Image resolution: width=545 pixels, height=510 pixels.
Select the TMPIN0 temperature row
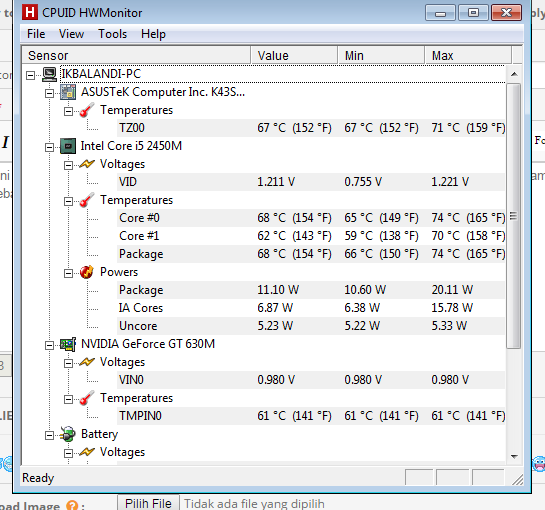click(311, 416)
